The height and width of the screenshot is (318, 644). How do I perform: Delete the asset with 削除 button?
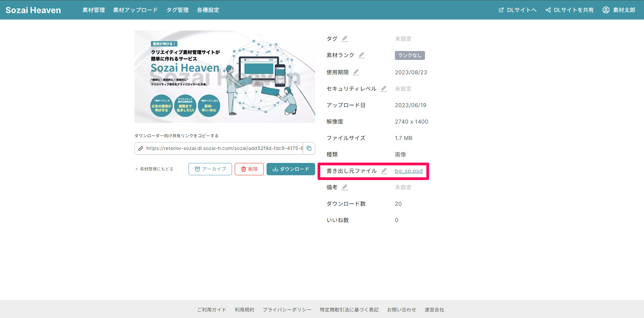pos(249,169)
